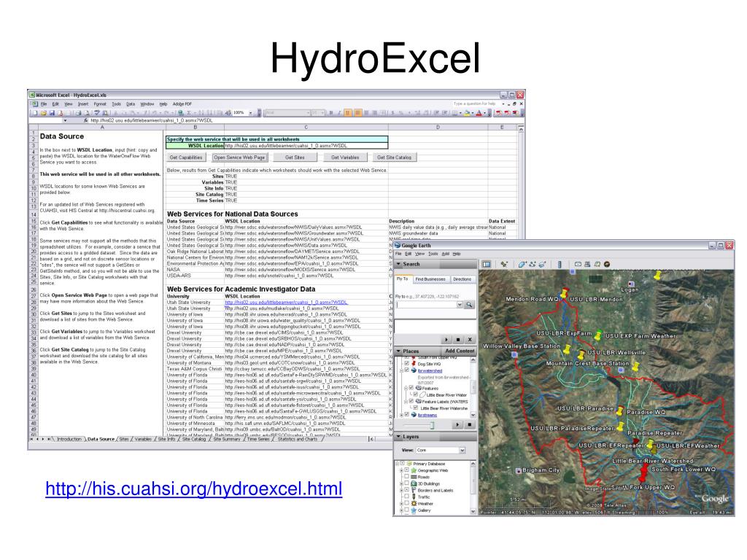Enable the 3D Buildings layer checkbox
The height and width of the screenshot is (560, 747).
[407, 483]
